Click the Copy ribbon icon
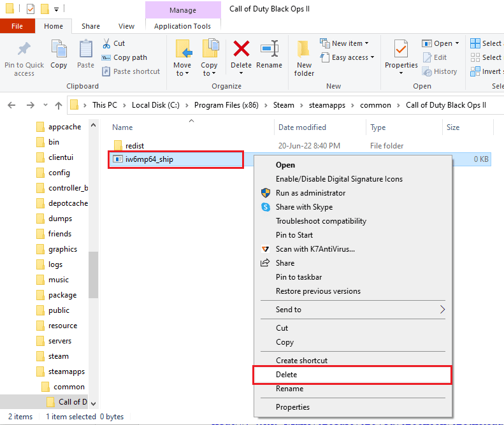The image size is (504, 425). pos(59,49)
